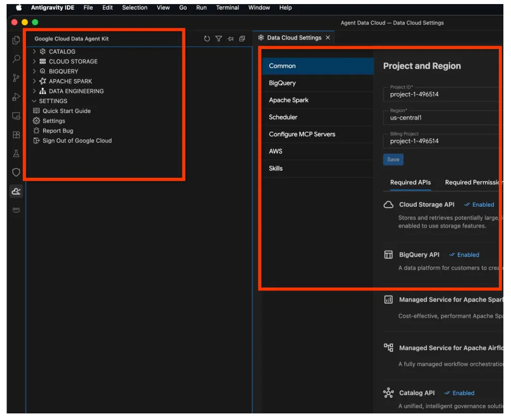Open Run and Debug icon
Viewport: 511px width, 420px height.
[x=16, y=97]
